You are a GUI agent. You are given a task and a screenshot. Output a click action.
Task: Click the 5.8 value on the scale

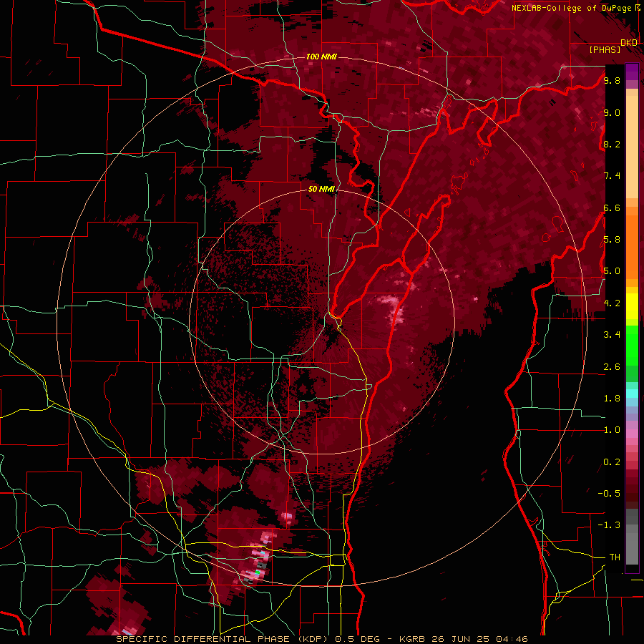612,240
